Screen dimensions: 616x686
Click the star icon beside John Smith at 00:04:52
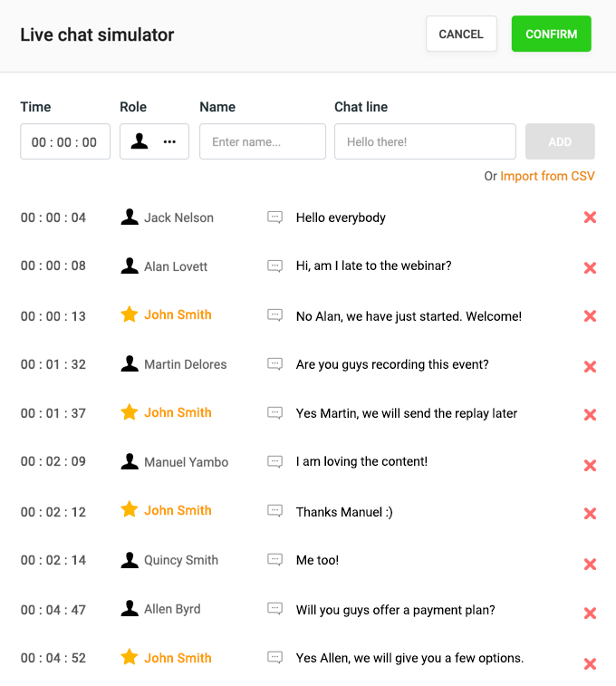130,658
